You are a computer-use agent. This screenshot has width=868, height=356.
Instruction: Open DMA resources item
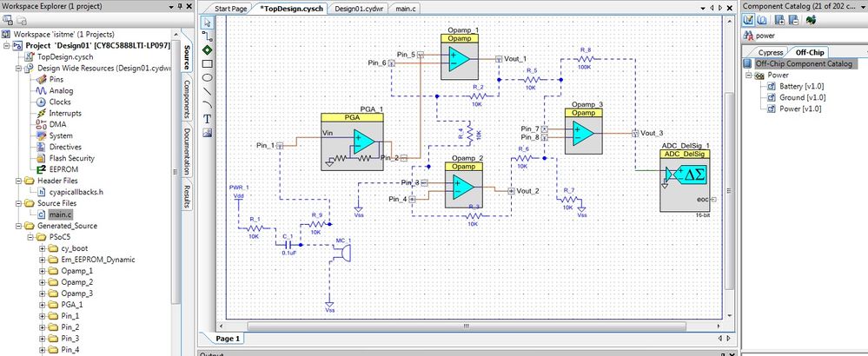pos(57,124)
